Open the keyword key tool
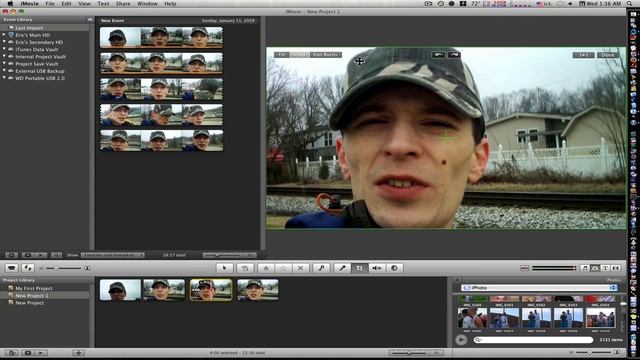Image resolution: width=640 pixels, height=360 pixels. pos(322,268)
